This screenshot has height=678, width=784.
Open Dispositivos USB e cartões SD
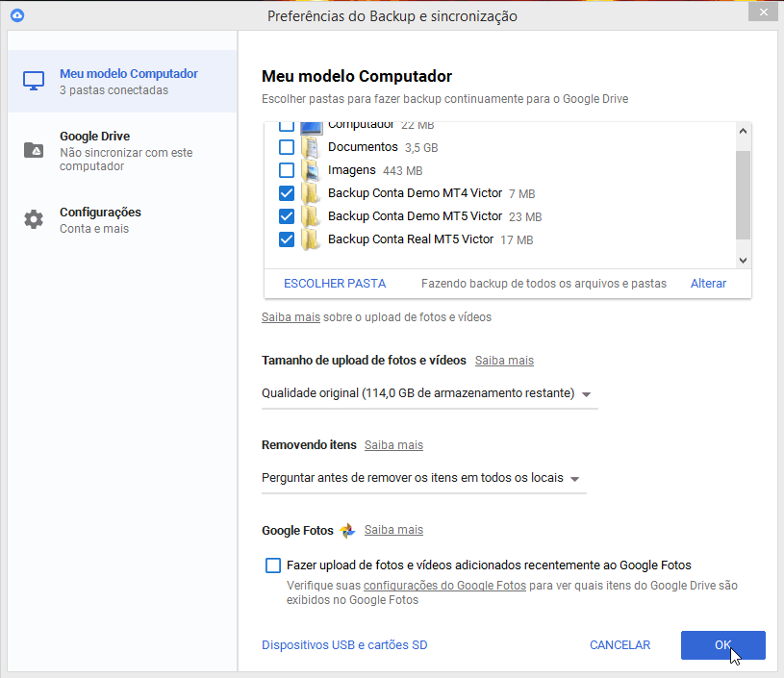344,645
